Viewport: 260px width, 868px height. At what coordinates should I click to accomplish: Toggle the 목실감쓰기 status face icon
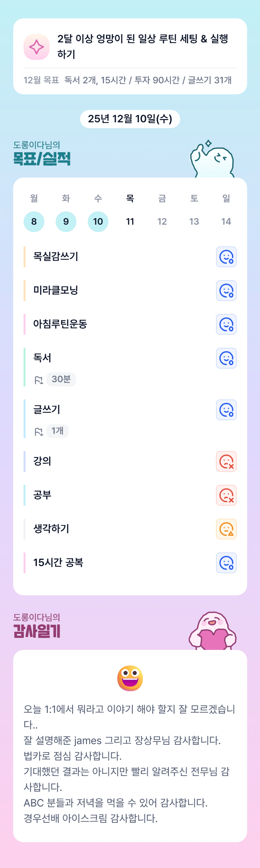226,257
